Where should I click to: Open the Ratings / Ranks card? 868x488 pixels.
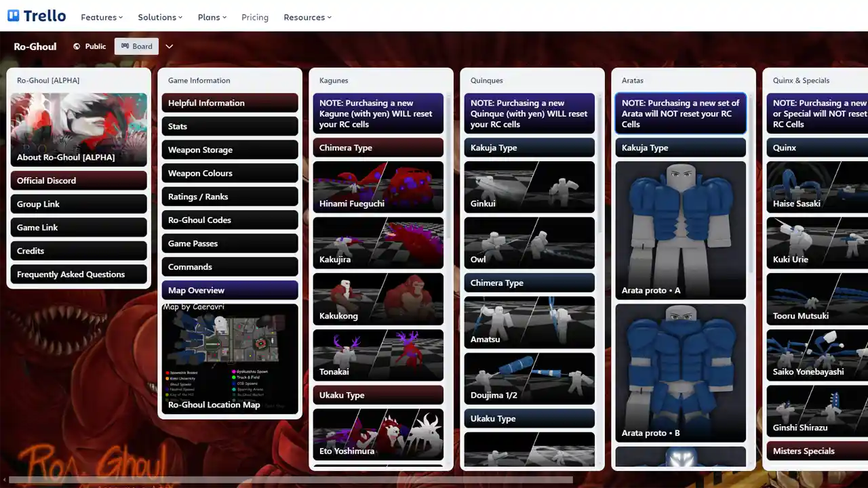230,197
